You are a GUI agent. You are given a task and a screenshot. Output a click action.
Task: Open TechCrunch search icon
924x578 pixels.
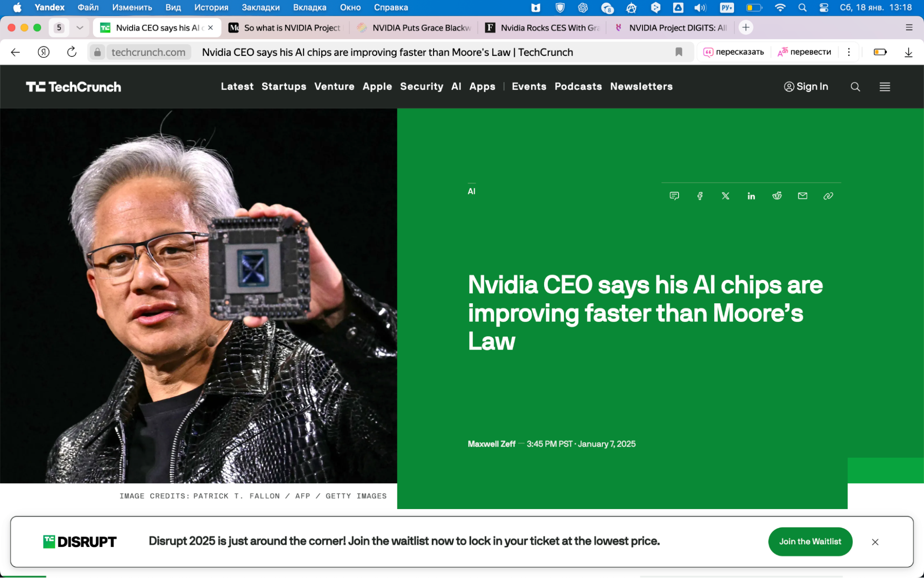point(855,87)
